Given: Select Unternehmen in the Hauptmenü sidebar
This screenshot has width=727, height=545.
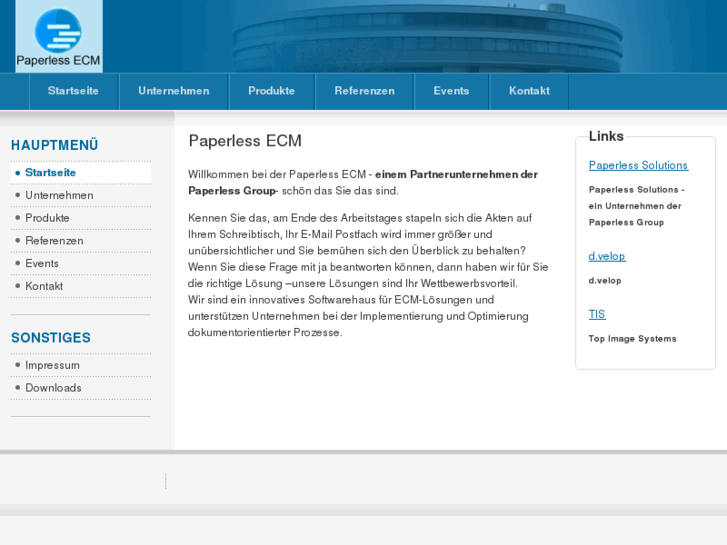Looking at the screenshot, I should pyautogui.click(x=81, y=195).
